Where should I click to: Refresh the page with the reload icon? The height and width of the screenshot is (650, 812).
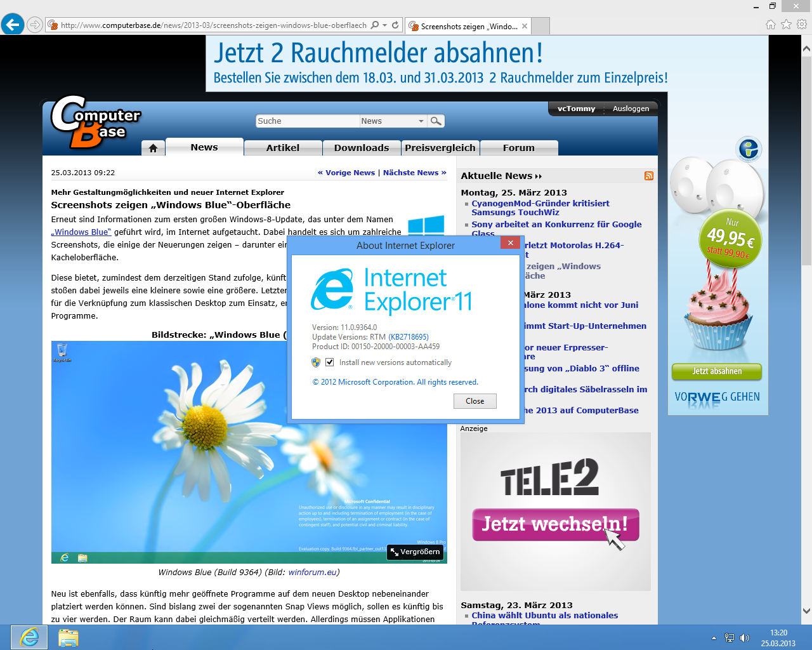click(395, 25)
